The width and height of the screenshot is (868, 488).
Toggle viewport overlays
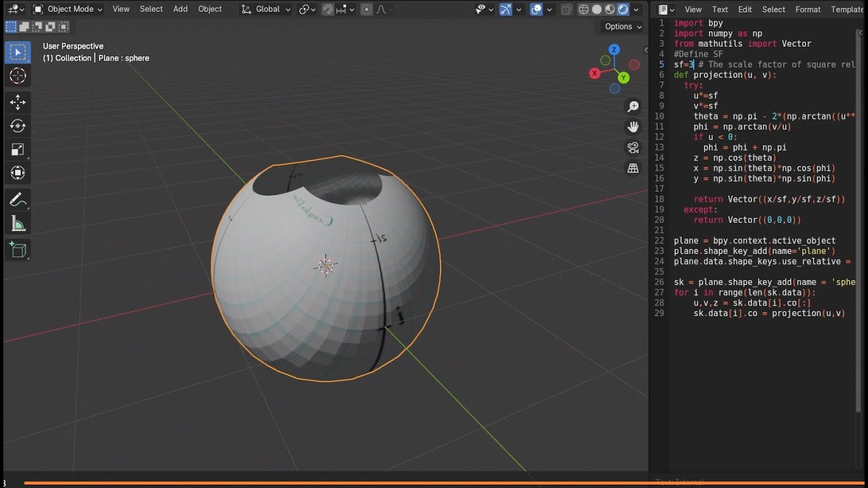click(x=536, y=9)
